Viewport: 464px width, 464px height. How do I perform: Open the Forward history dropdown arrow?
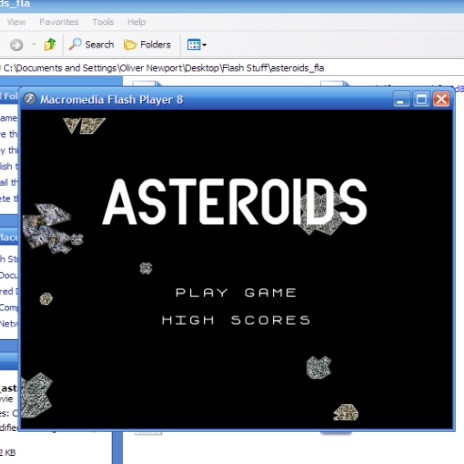tap(33, 44)
